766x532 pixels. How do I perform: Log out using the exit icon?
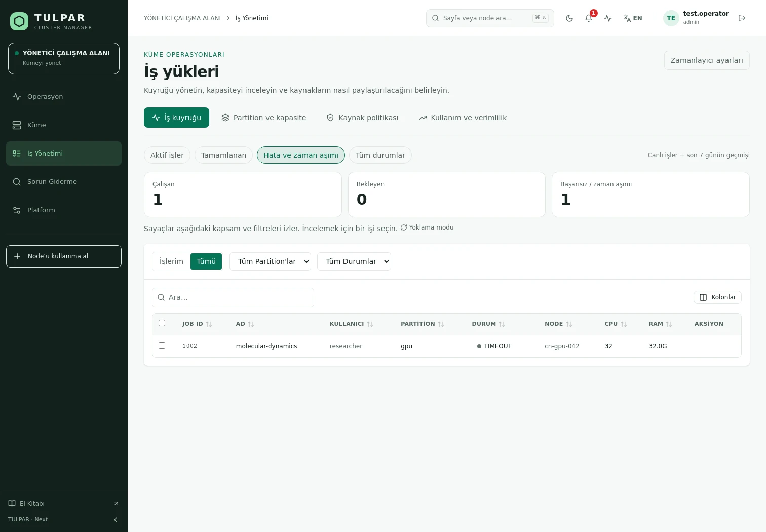pyautogui.click(x=742, y=18)
